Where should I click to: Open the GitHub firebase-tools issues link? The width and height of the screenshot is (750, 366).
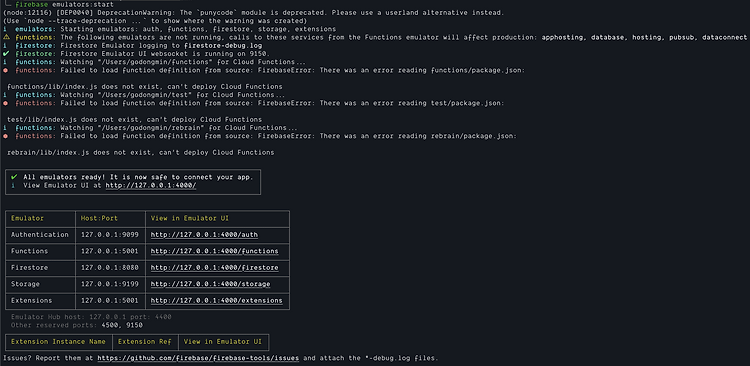199,358
